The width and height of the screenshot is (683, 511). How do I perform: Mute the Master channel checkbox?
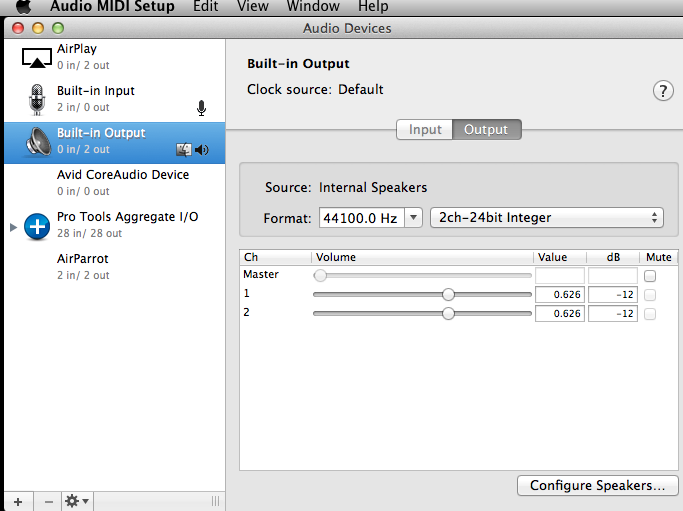pos(650,276)
